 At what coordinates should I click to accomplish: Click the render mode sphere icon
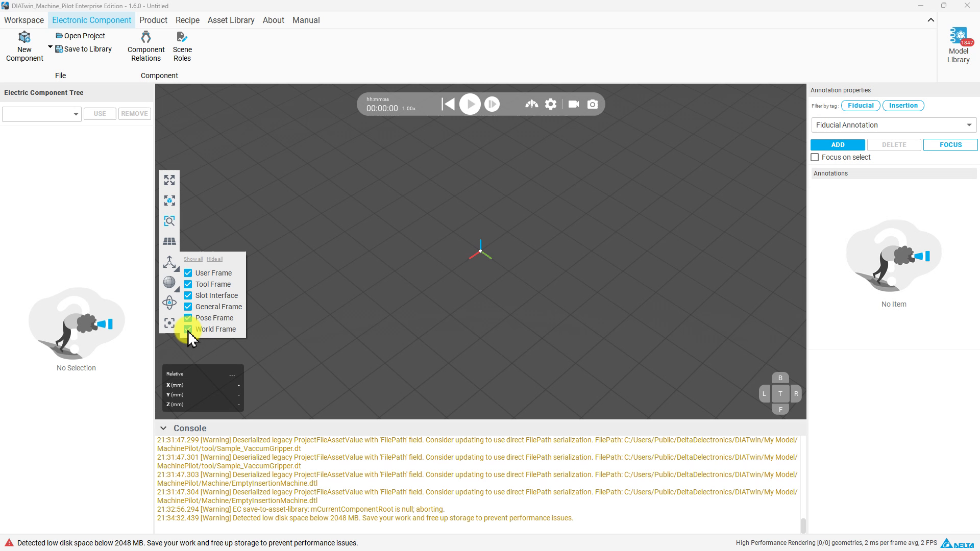169,282
